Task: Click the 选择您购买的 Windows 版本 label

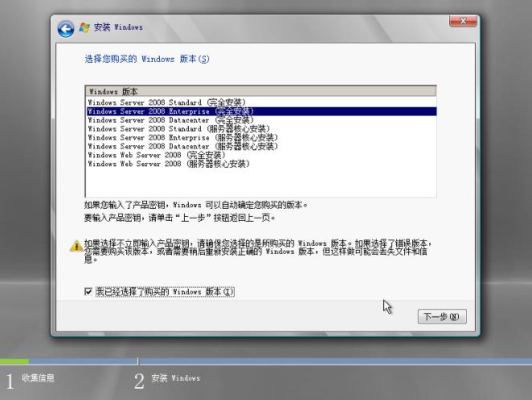Action: [x=146, y=59]
